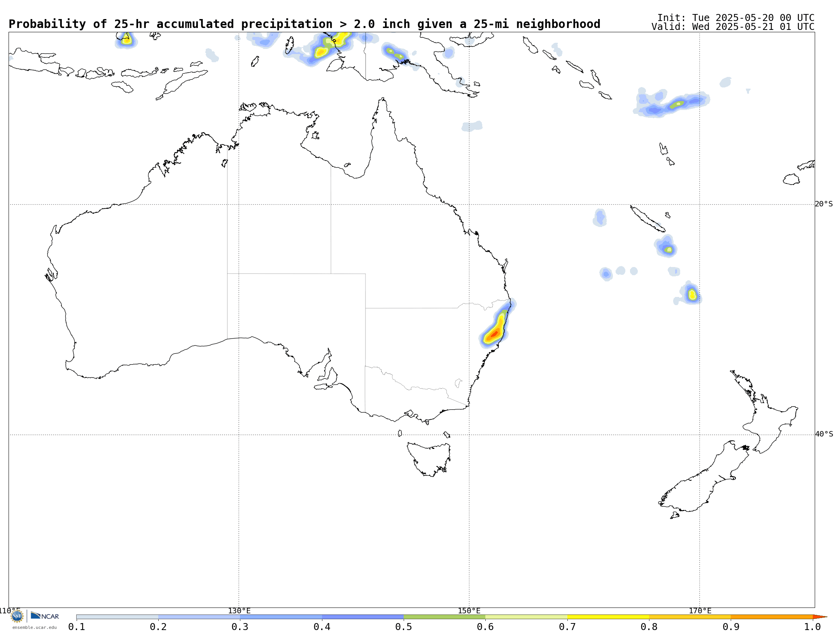The height and width of the screenshot is (632, 840).
Task: Click the 130°E longitude label
Action: 239,611
